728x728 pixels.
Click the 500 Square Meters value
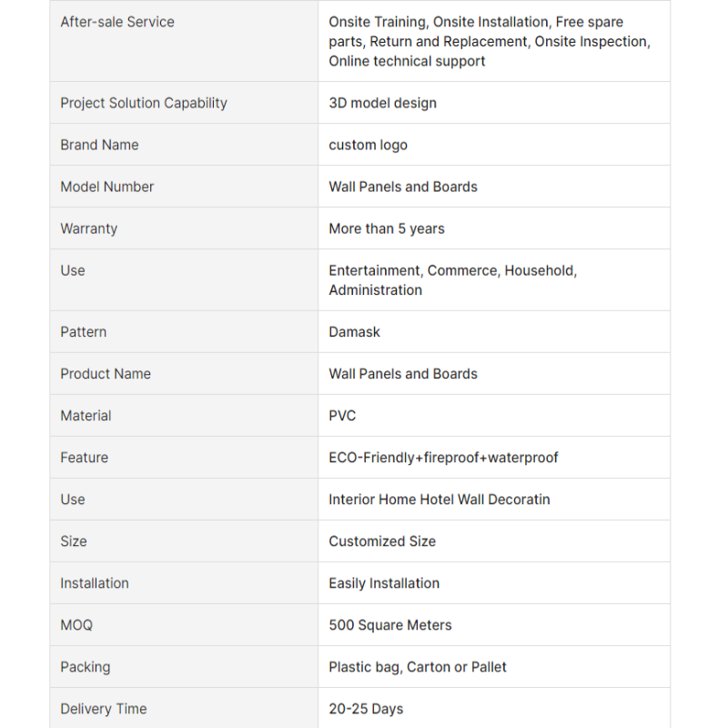pyautogui.click(x=390, y=625)
